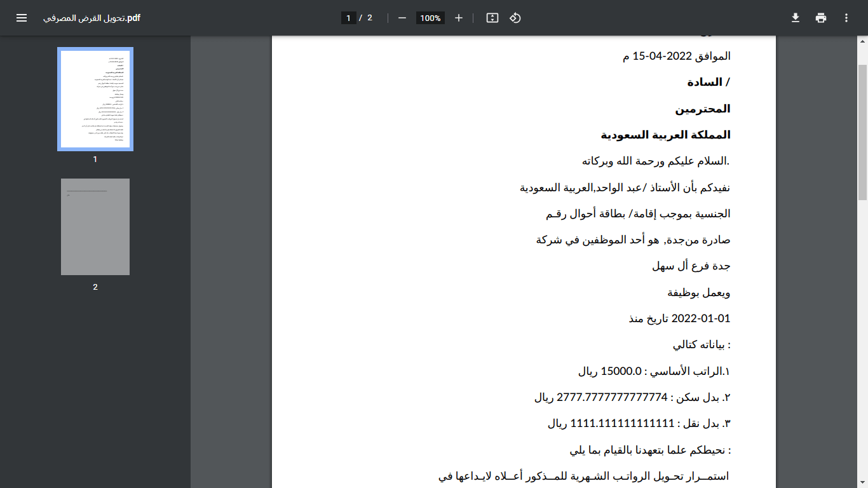Viewport: 868px width, 488px height.
Task: Click the bold text 'السادة'
Action: [x=705, y=83]
